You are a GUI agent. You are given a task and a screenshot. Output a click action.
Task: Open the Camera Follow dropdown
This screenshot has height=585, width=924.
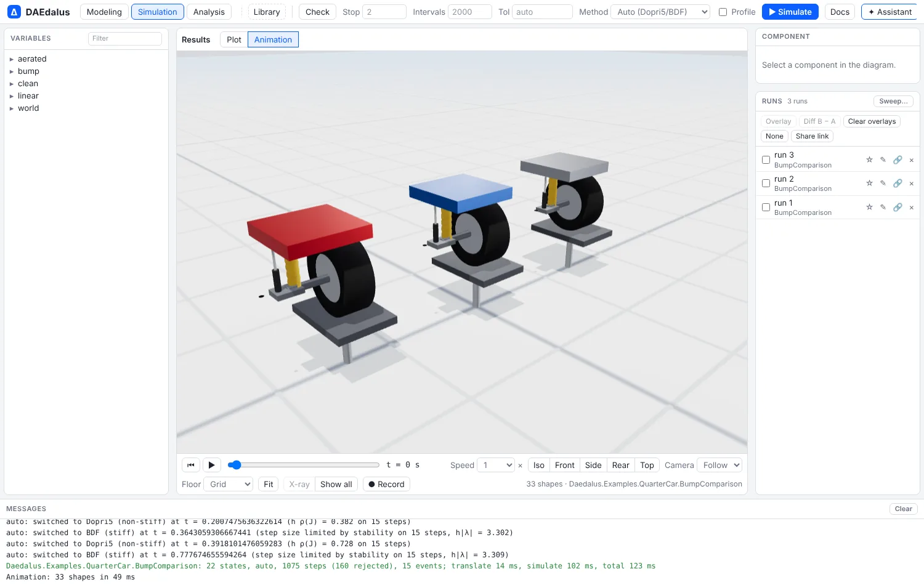[x=719, y=465]
